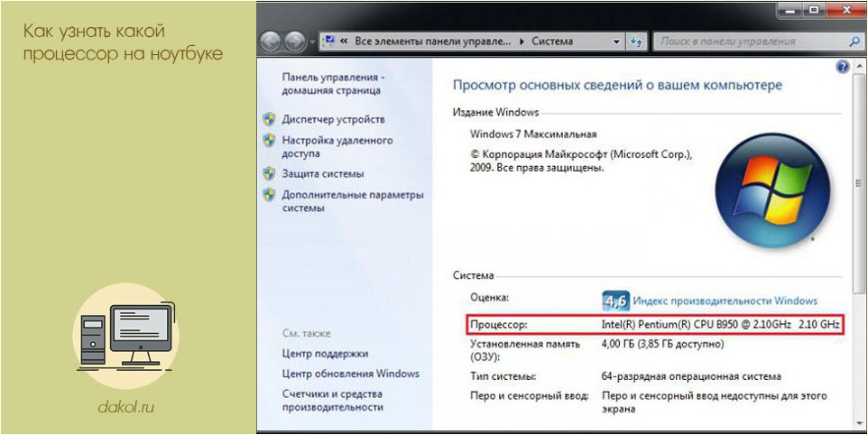
Task: Open 'Центр поддержки' link
Action: [x=325, y=354]
